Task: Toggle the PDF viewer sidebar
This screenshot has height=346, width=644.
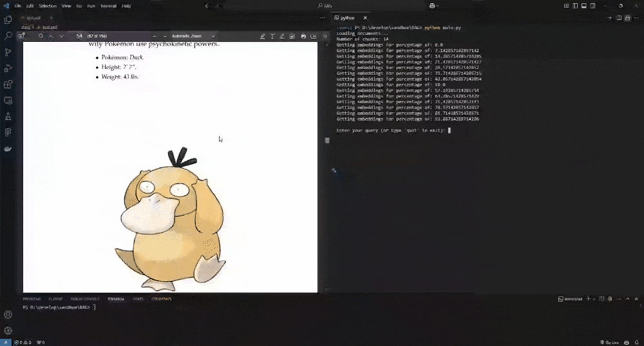Action: click(22, 35)
